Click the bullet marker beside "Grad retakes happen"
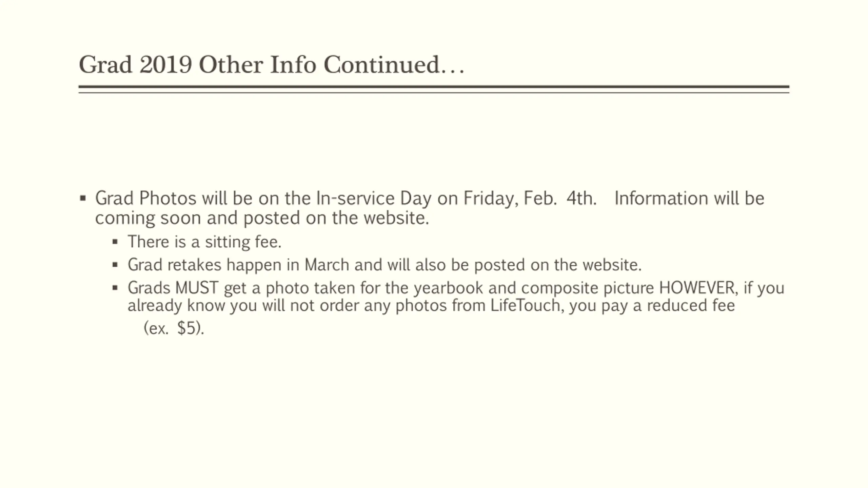Image resolution: width=868 pixels, height=488 pixels. 115,265
